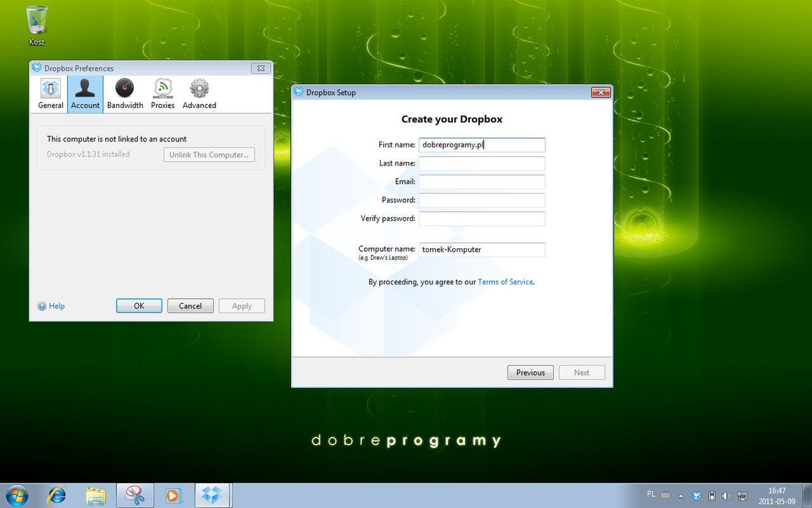Image resolution: width=812 pixels, height=508 pixels.
Task: Launch Internet Explorer from the taskbar
Action: (57, 495)
